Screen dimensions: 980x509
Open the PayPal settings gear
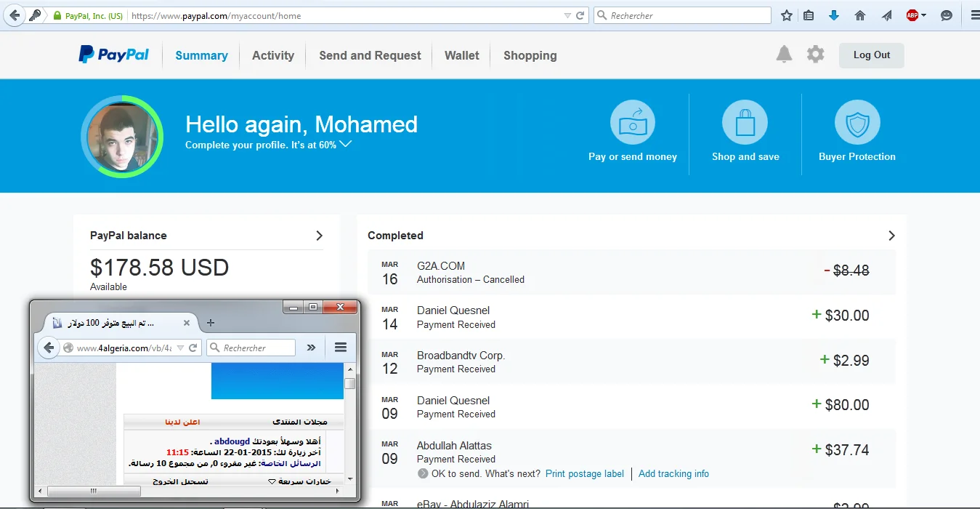point(816,55)
